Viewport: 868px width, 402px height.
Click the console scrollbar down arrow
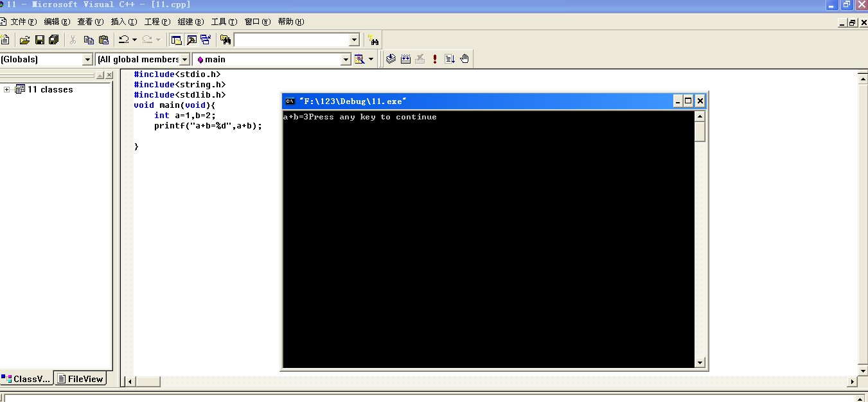700,362
